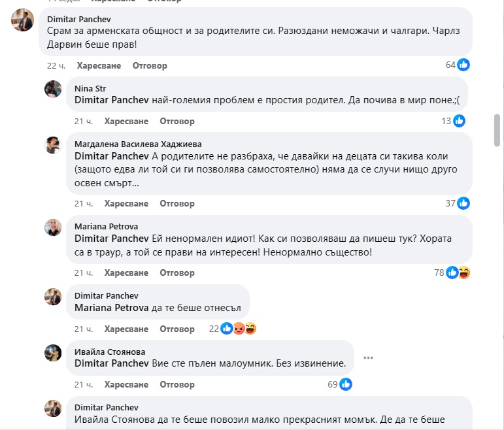Click the like reaction icon showing 64

click(463, 65)
